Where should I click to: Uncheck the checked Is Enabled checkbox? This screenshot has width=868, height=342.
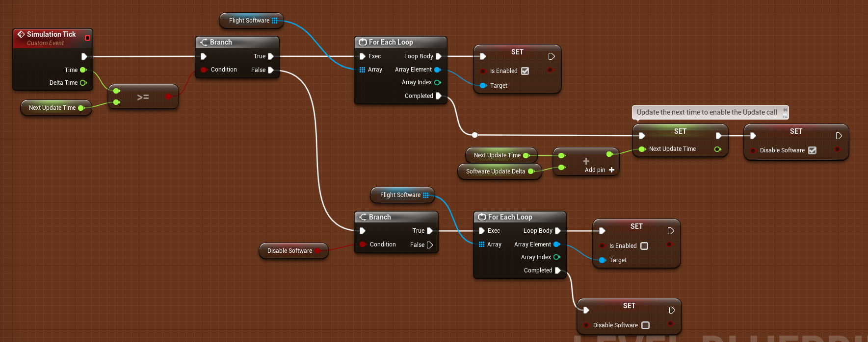click(525, 71)
